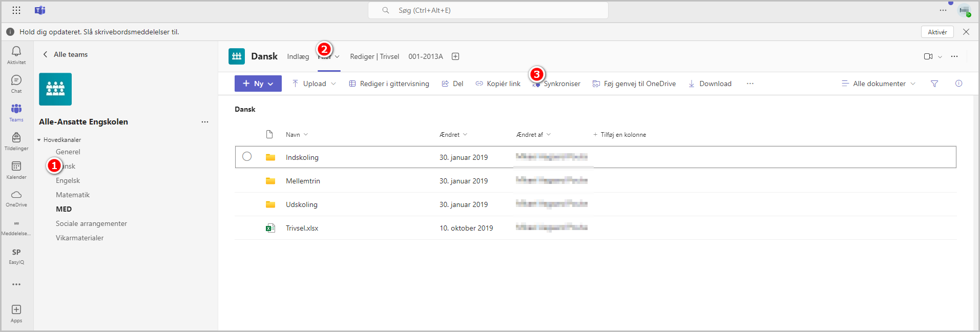Open the Ny dropdown button

[258, 84]
